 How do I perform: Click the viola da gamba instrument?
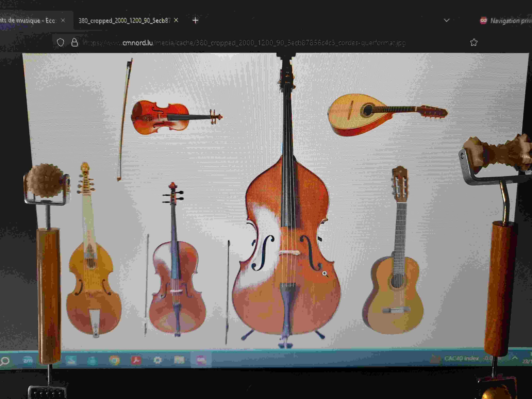coord(93,250)
